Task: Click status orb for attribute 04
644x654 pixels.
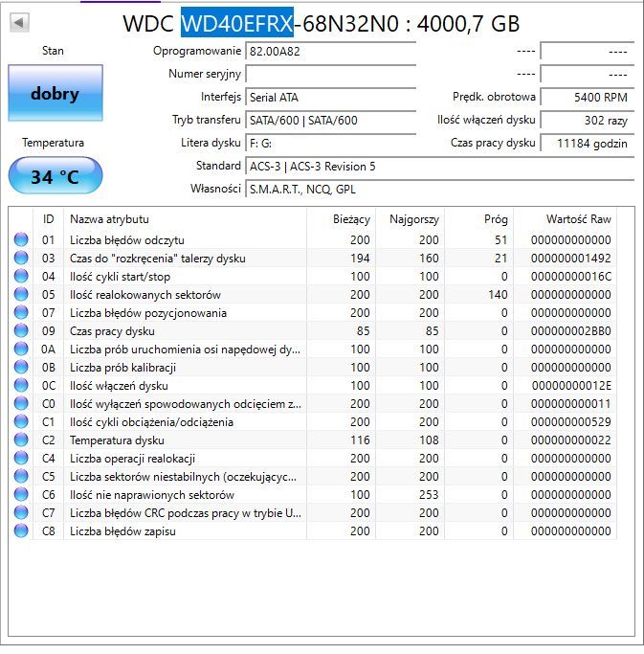Action: click(21, 276)
